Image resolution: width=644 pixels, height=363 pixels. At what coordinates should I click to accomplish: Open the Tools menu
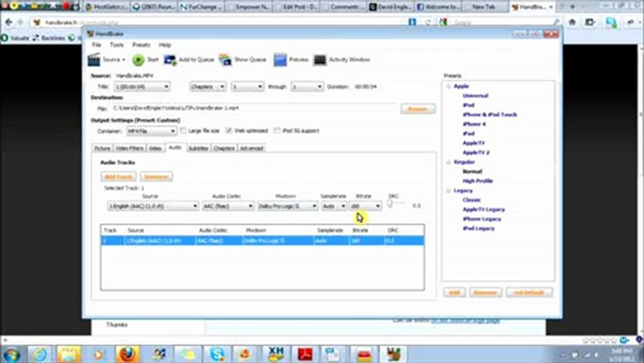[116, 45]
